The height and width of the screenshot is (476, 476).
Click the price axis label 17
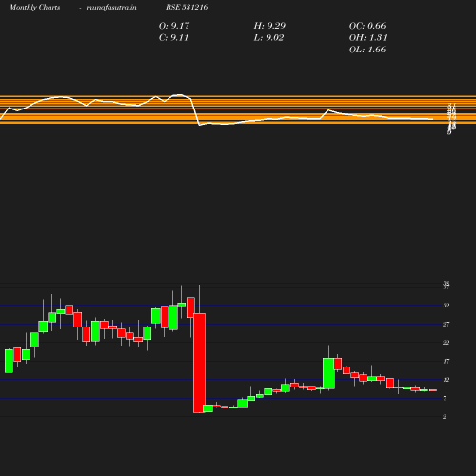[x=446, y=361]
